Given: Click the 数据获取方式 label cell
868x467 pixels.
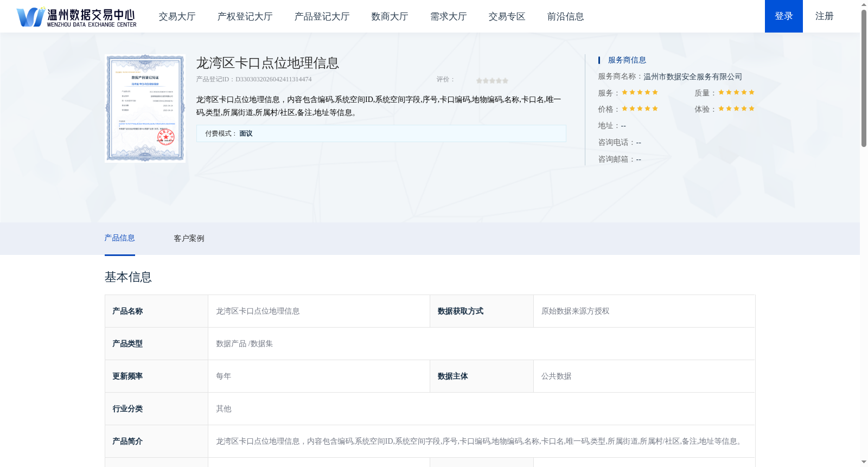Looking at the screenshot, I should (x=482, y=311).
